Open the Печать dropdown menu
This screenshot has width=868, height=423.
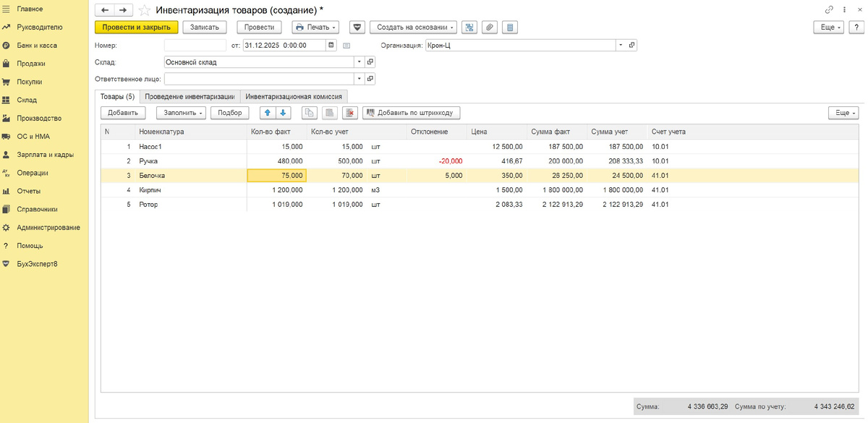317,27
